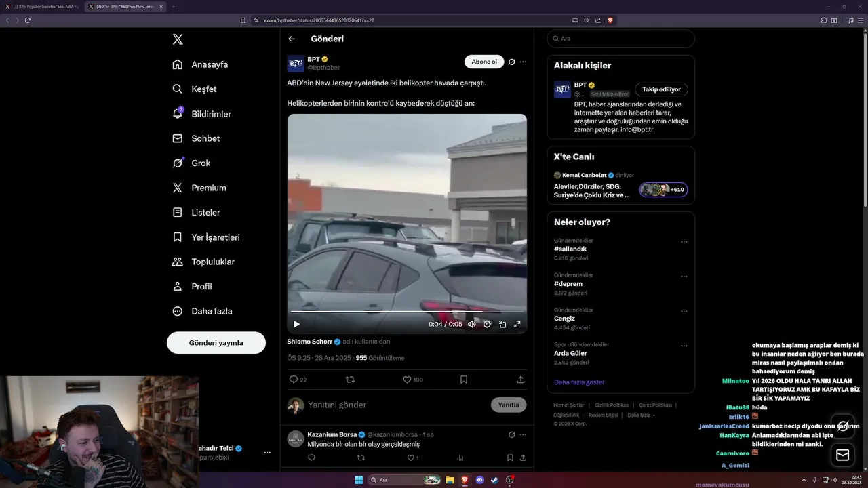Share the BPT post

[x=521, y=380]
